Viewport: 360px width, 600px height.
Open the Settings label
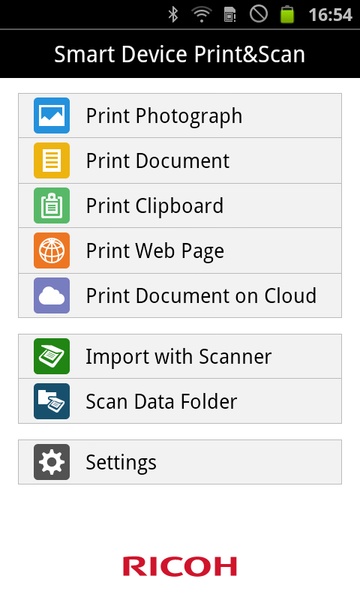[x=121, y=463]
